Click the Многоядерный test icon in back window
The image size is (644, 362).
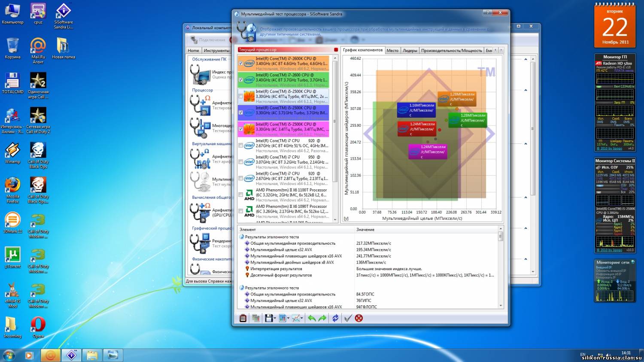click(x=200, y=128)
